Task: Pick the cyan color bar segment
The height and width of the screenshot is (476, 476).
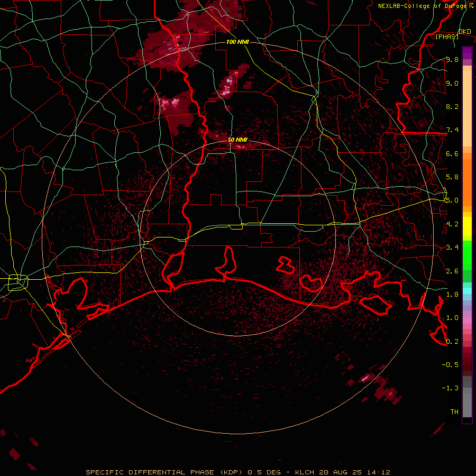Action: [467, 291]
